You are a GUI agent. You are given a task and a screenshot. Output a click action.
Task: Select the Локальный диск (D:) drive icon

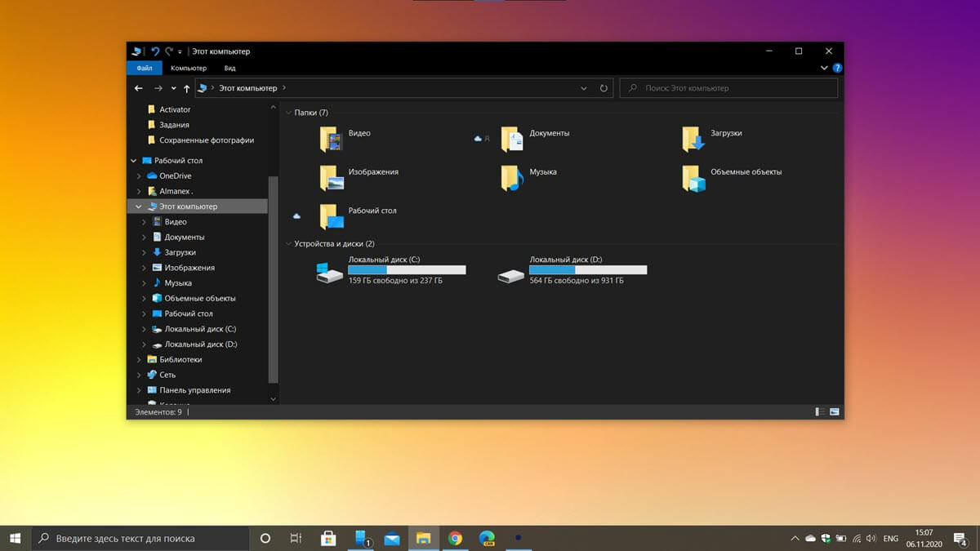click(x=511, y=274)
